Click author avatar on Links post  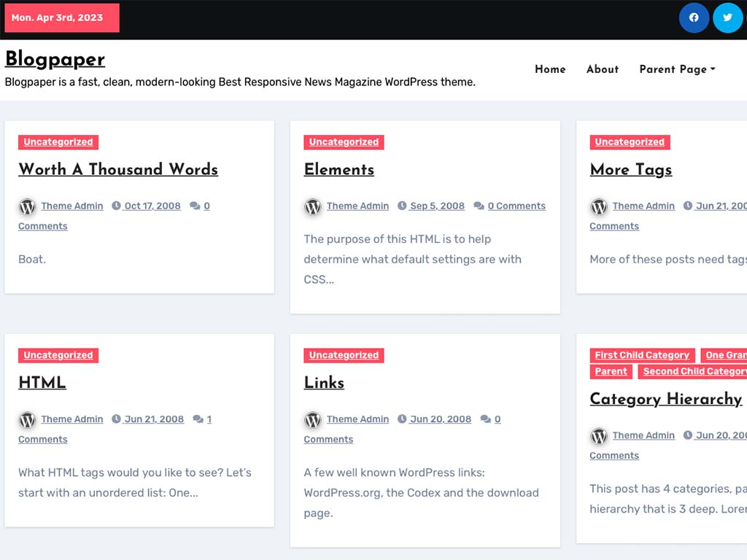point(313,419)
